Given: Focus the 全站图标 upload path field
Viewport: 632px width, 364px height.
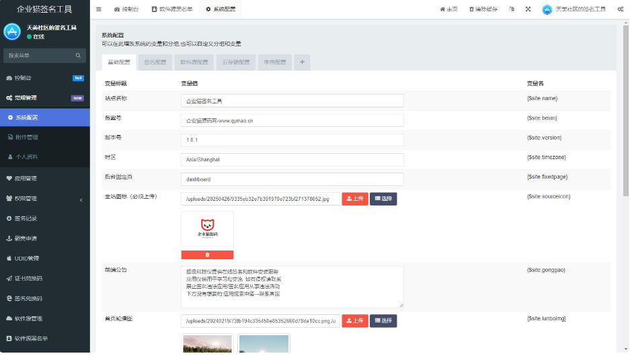Looking at the screenshot, I should pos(261,199).
